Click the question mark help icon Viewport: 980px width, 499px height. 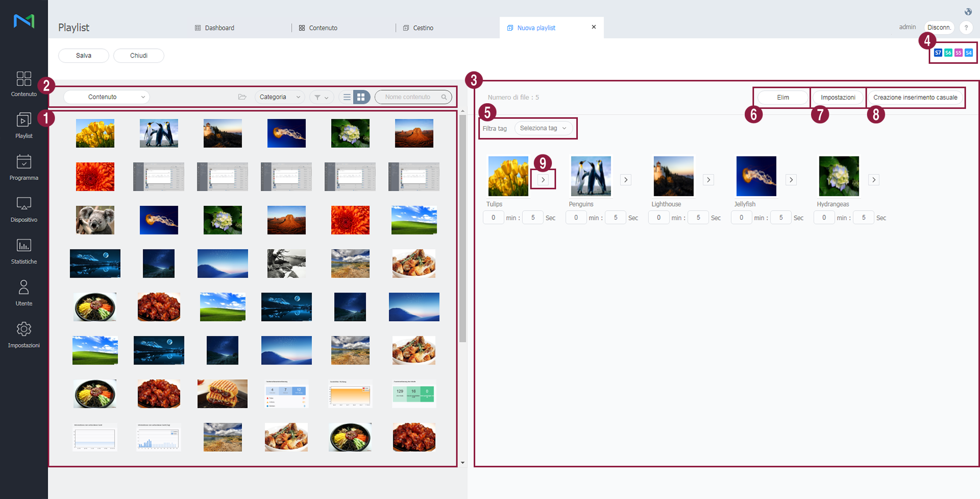pyautogui.click(x=966, y=28)
